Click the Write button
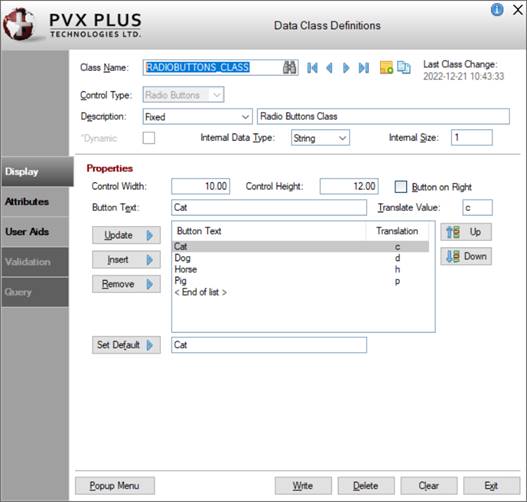This screenshot has height=502, width=527. [303, 486]
